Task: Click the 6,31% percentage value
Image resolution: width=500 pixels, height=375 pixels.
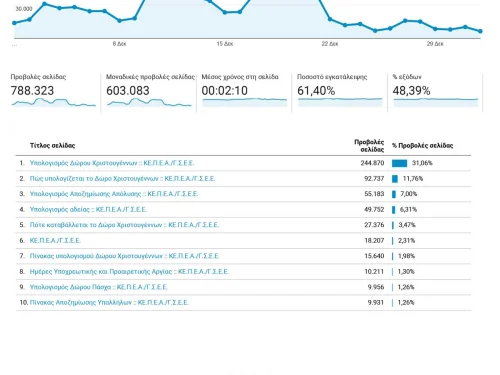Action: pyautogui.click(x=408, y=210)
